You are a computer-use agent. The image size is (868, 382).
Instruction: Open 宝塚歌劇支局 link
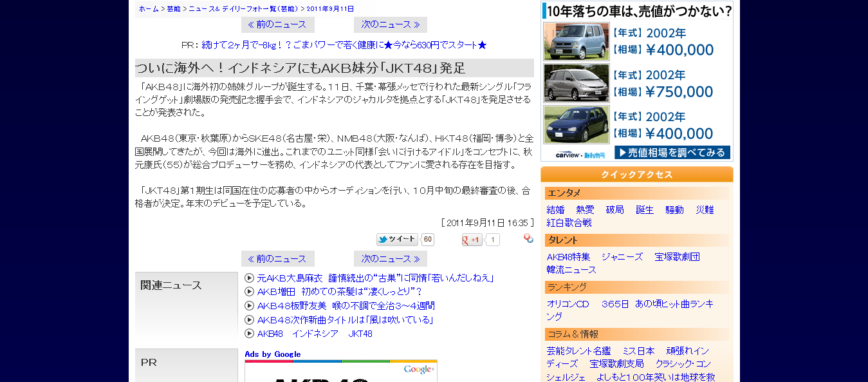coord(616,364)
